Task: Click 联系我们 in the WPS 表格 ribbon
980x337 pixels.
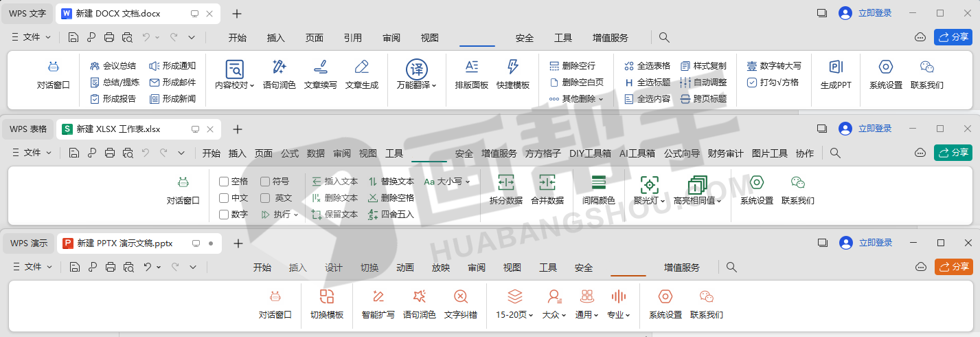Action: [x=798, y=190]
